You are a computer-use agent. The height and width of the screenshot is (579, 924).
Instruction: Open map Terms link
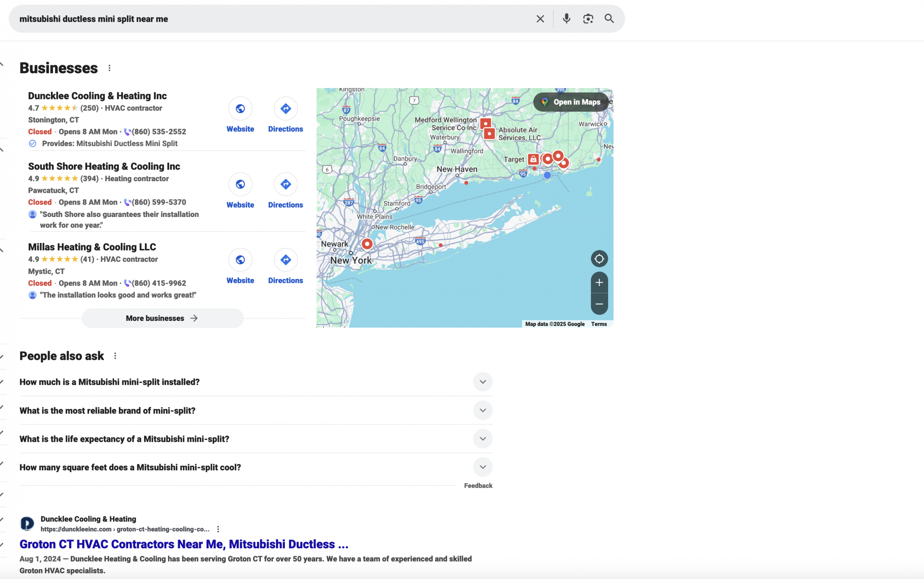click(598, 325)
